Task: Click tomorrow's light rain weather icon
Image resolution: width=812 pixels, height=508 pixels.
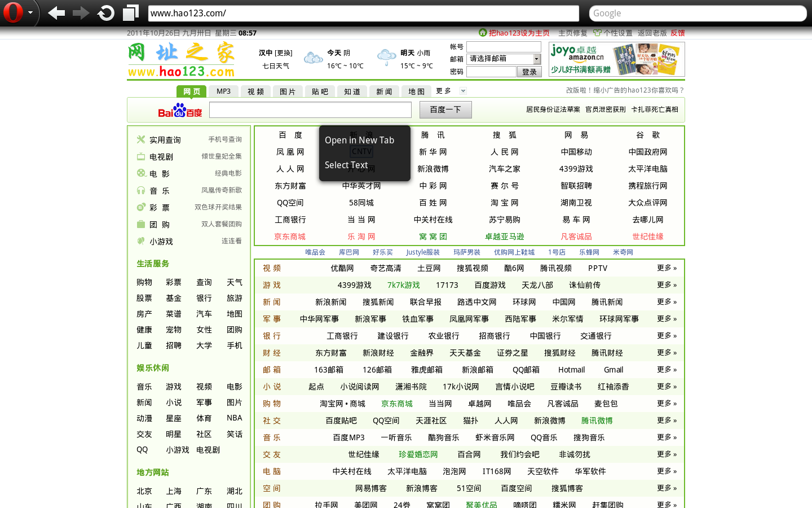Action: pos(386,57)
